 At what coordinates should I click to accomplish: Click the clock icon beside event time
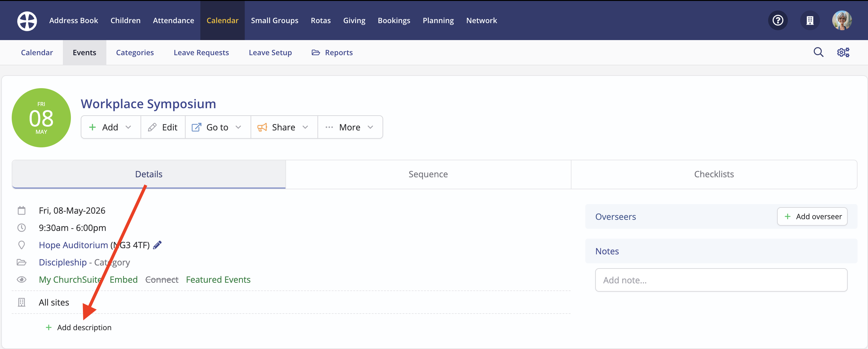coord(22,228)
